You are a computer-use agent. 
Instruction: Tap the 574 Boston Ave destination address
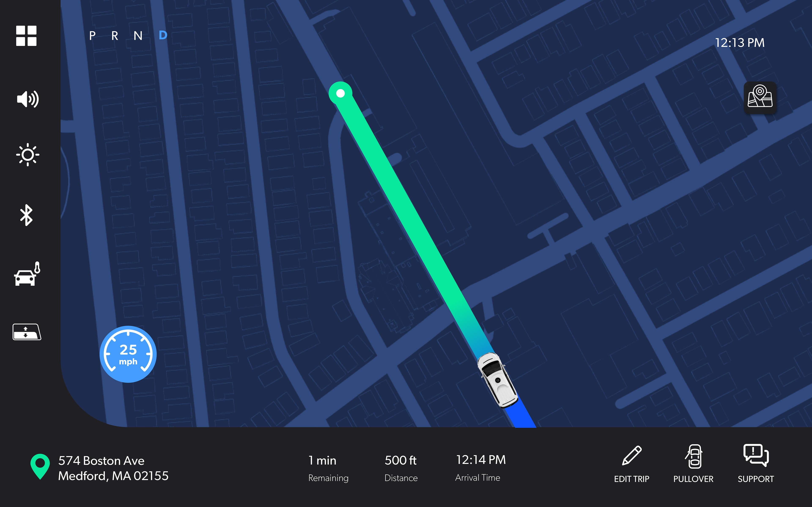click(x=113, y=468)
